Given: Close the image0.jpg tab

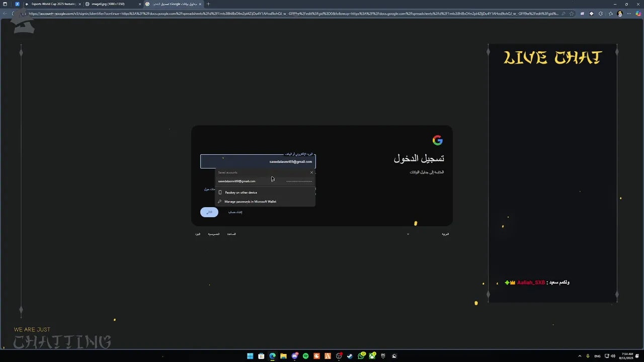Looking at the screenshot, I should click(x=140, y=4).
